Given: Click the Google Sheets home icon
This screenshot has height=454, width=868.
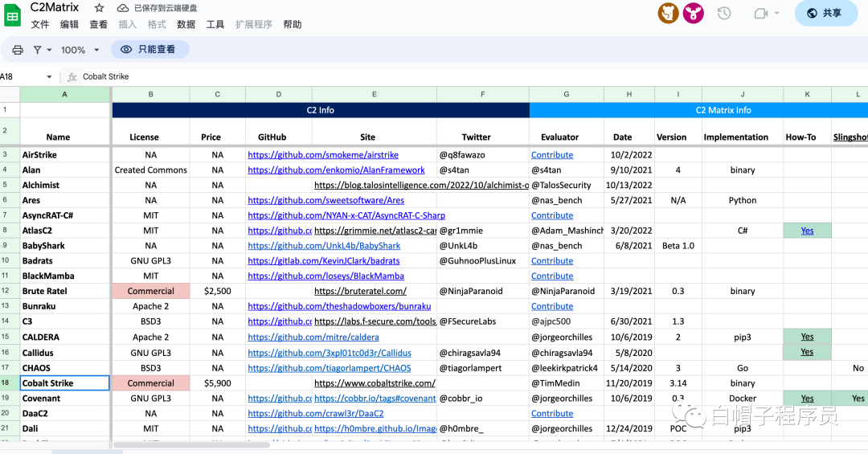Looking at the screenshot, I should tap(12, 15).
